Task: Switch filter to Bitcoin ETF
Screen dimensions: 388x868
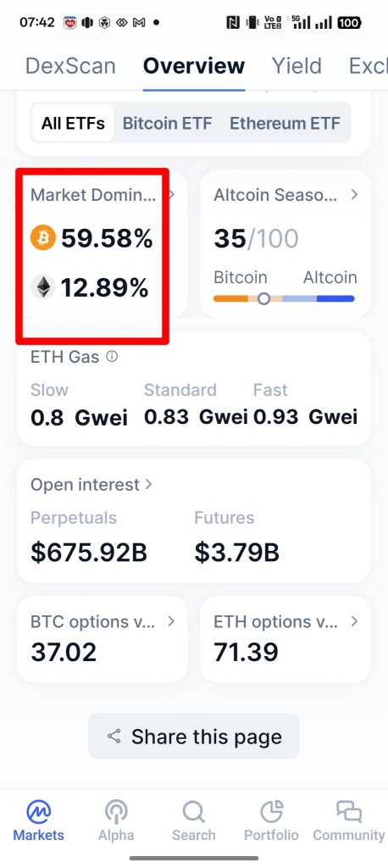Action: coord(167,123)
